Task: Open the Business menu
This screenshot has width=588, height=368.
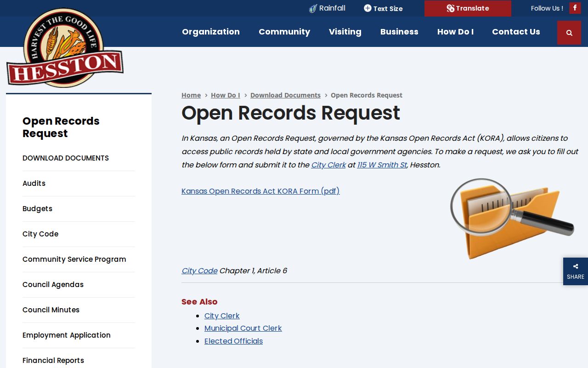Action: point(399,32)
